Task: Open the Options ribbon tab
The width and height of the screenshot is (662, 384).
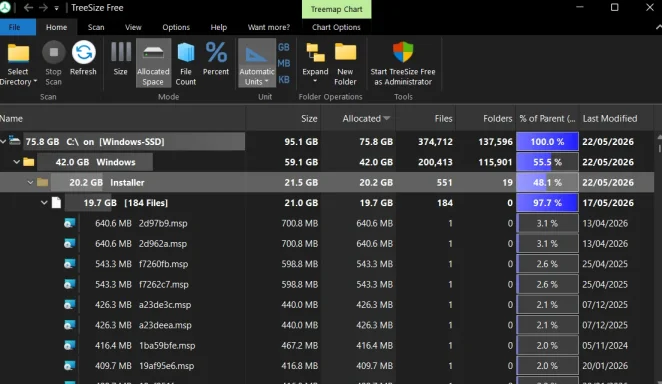Action: pyautogui.click(x=176, y=27)
